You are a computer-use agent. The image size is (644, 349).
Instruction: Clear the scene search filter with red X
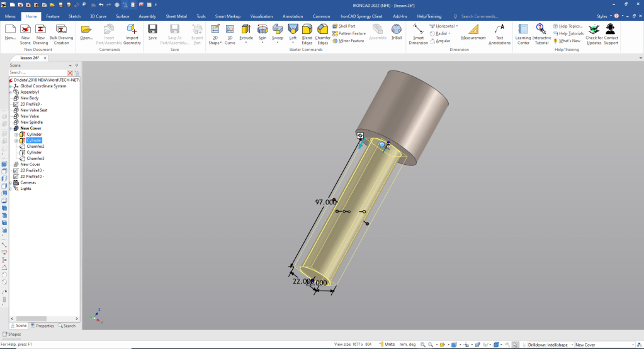pyautogui.click(x=70, y=73)
